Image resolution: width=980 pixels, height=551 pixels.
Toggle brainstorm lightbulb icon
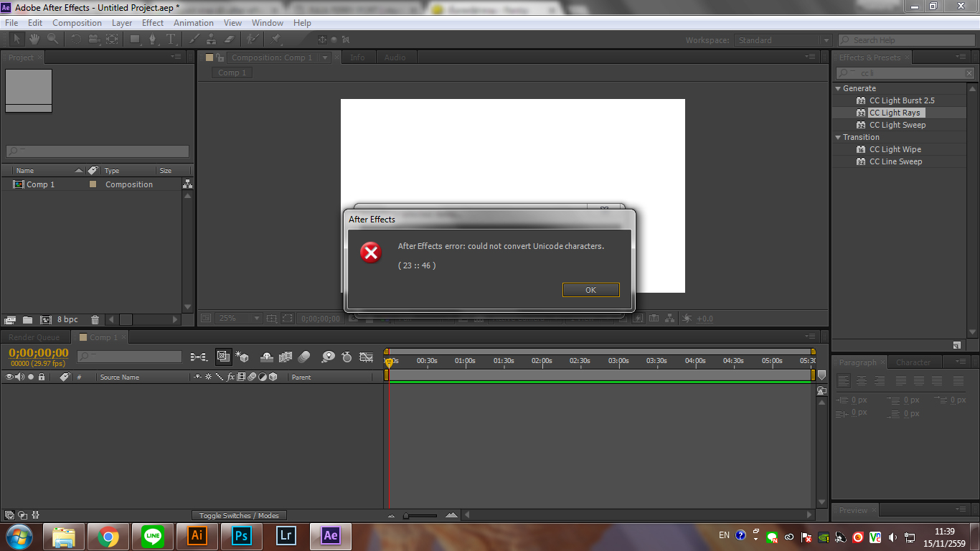328,356
